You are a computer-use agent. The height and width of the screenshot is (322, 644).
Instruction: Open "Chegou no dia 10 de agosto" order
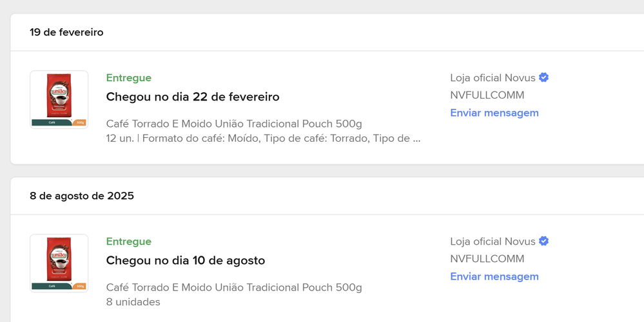pos(185,260)
